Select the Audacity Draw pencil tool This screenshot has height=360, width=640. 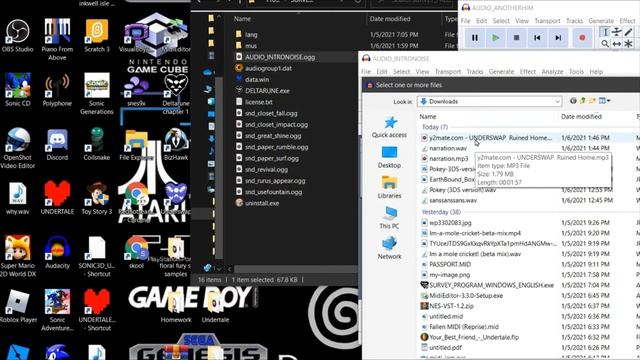pos(628,32)
